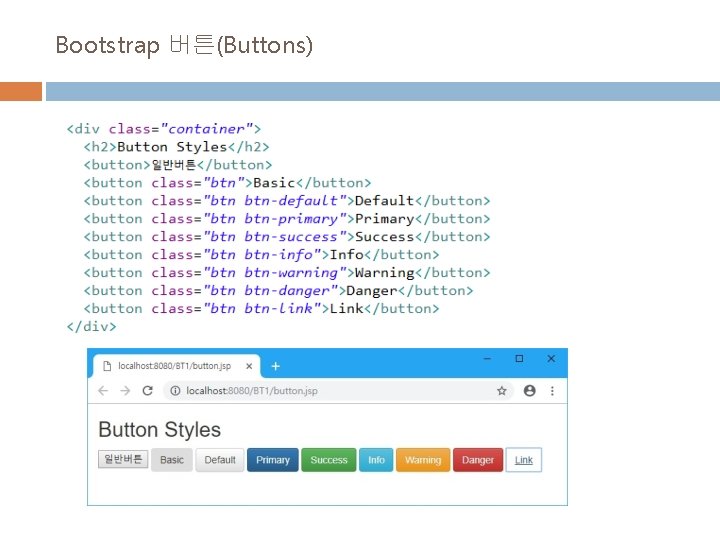
Task: Click the orange Warning button
Action: tap(423, 460)
